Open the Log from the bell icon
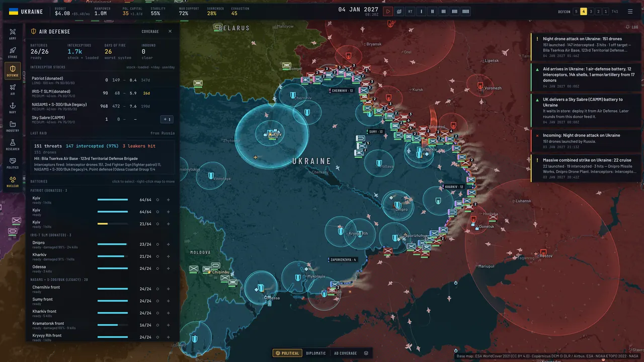This screenshot has height=362, width=644. coord(631,27)
